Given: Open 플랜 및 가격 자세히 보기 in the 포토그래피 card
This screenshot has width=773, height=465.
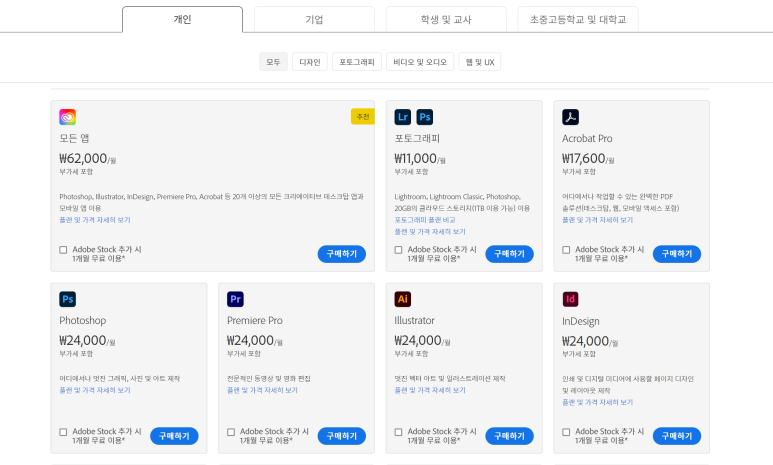Looking at the screenshot, I should point(430,232).
